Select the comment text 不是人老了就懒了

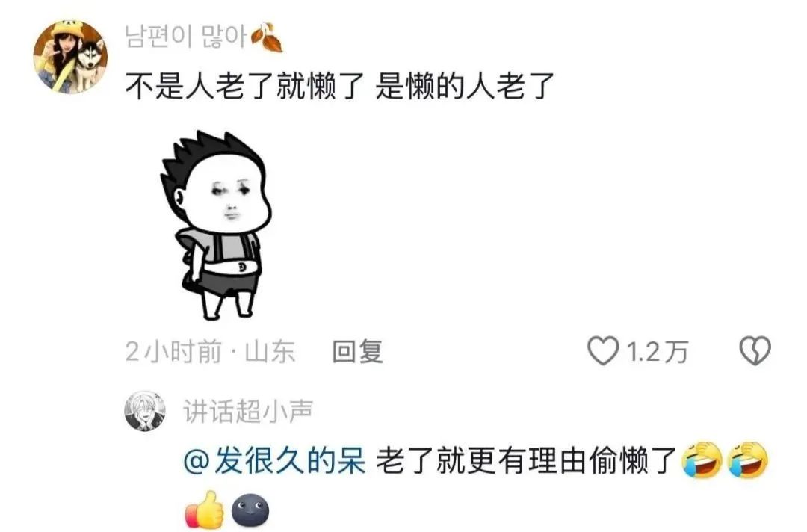[x=244, y=85]
